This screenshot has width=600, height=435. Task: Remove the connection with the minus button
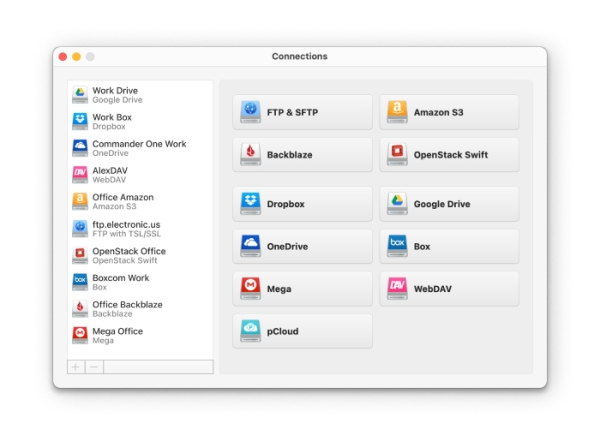tap(94, 367)
